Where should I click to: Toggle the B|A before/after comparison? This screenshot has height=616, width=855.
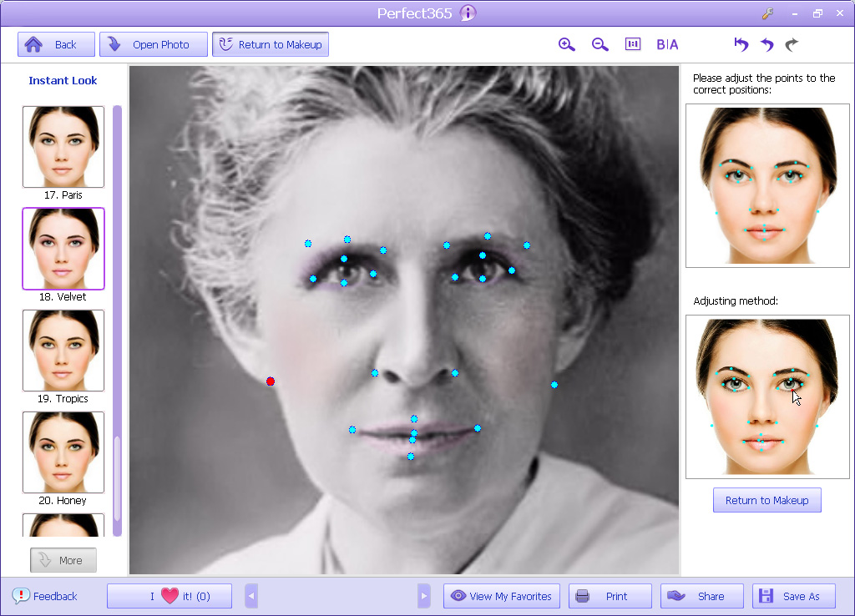tap(667, 45)
